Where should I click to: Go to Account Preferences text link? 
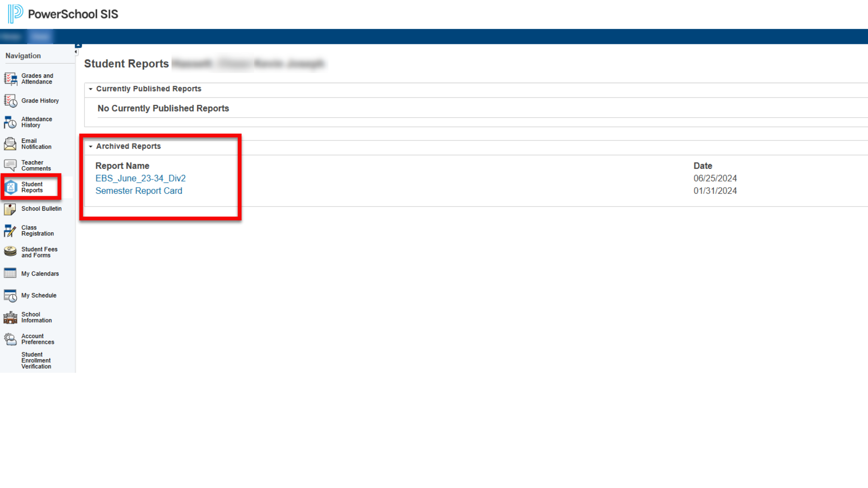[38, 339]
